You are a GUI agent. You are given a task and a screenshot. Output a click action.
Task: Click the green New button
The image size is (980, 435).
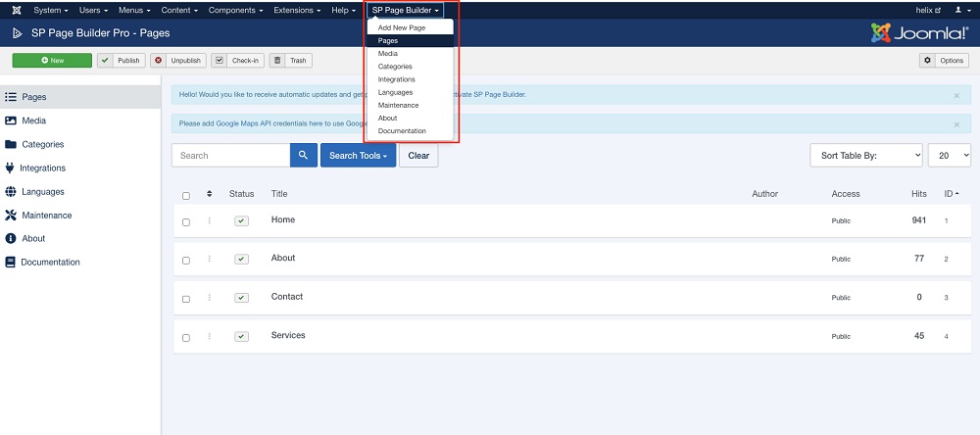[53, 61]
